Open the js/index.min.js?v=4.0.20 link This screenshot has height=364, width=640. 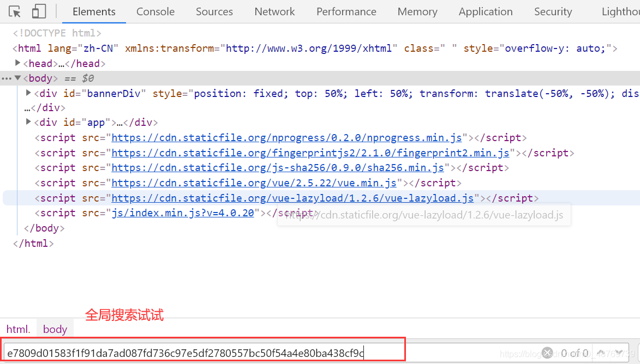point(183,213)
